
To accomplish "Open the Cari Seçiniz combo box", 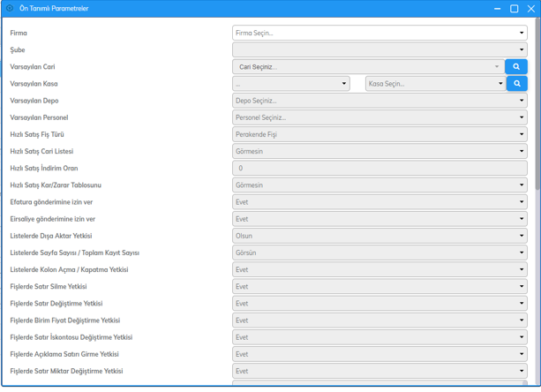I will (x=368, y=66).
